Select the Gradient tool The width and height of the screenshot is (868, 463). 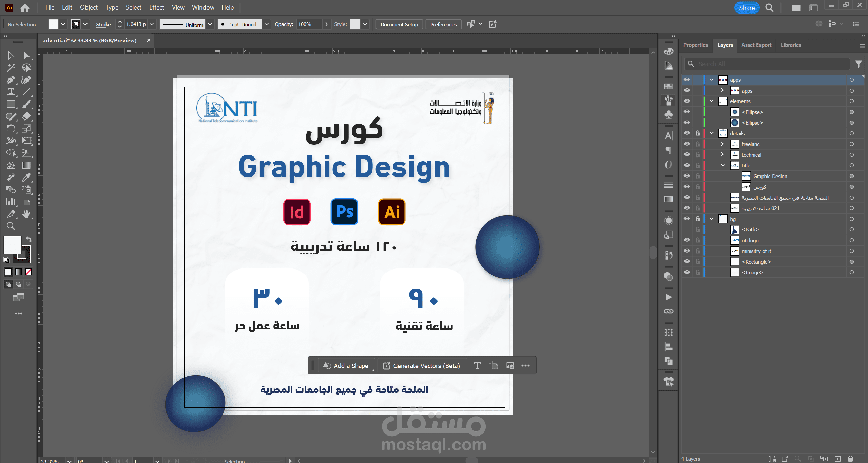(x=26, y=165)
